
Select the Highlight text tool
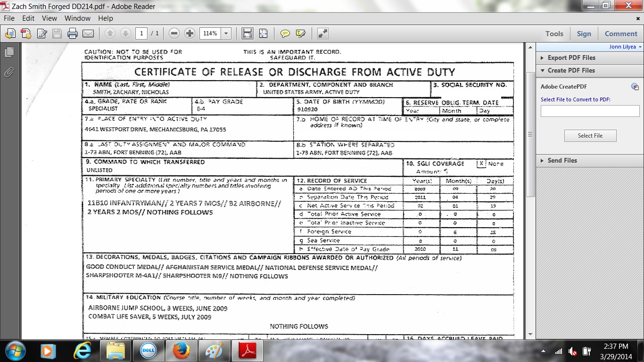(300, 33)
